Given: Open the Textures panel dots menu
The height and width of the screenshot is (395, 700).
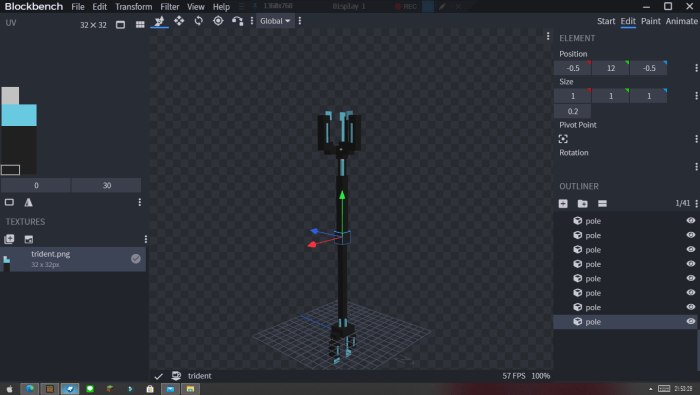Looking at the screenshot, I should click(146, 239).
